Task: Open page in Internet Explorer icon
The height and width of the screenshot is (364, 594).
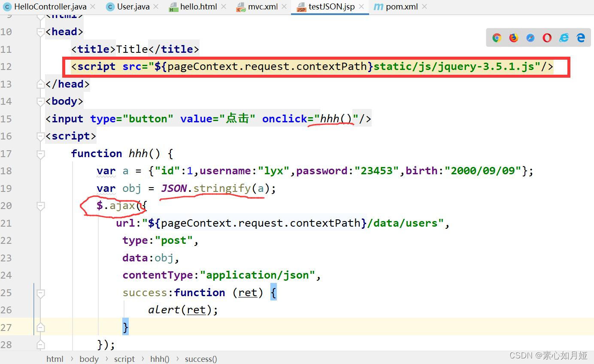Action: click(x=564, y=38)
